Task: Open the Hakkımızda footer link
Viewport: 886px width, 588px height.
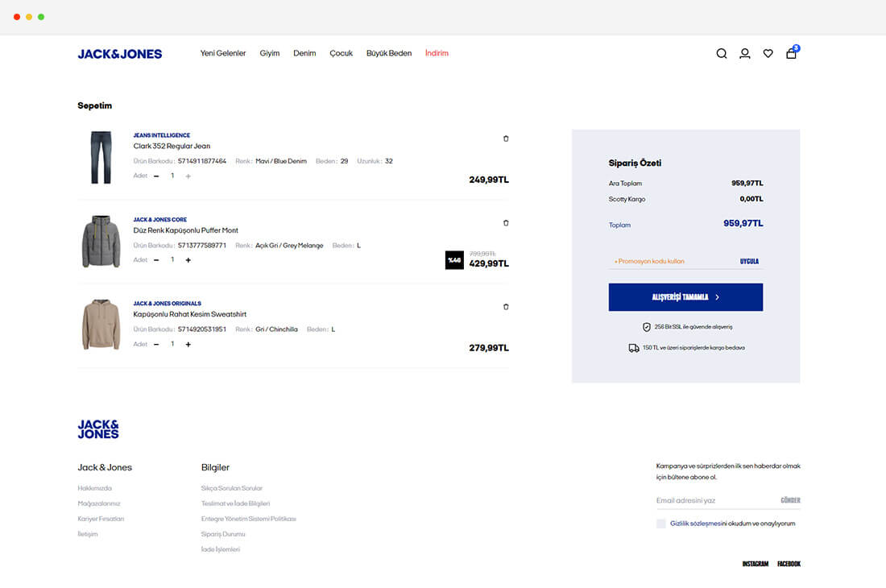Action: 94,488
